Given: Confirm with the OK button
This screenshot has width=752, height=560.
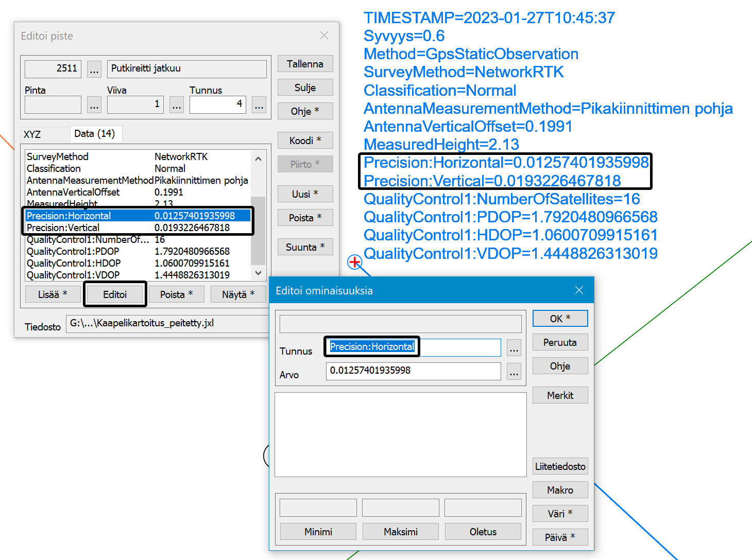Looking at the screenshot, I should [560, 319].
